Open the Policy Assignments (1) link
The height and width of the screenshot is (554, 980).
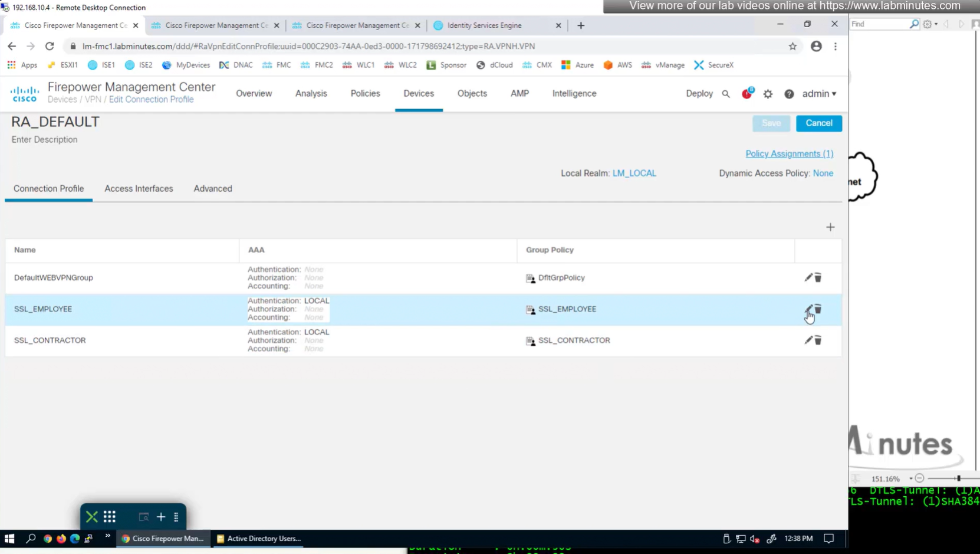(x=789, y=154)
